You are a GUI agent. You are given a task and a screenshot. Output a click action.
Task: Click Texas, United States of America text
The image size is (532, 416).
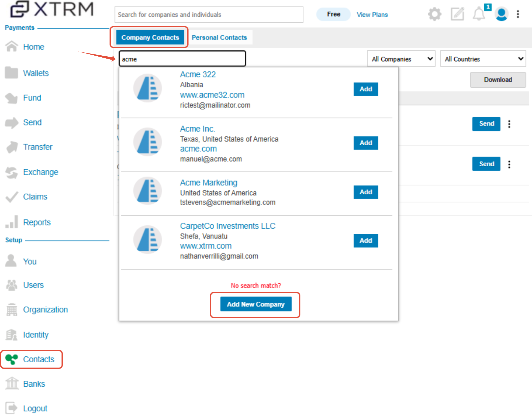click(x=229, y=139)
